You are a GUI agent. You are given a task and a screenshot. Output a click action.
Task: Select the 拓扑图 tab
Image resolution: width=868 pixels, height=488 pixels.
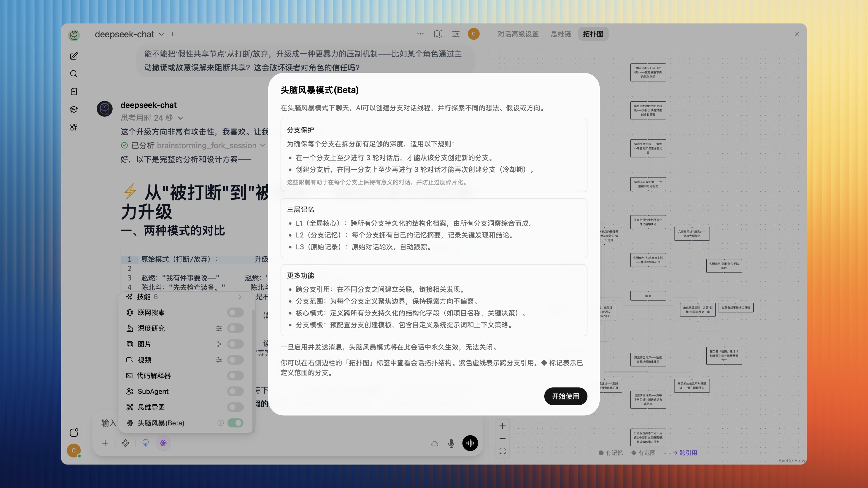[x=593, y=34]
